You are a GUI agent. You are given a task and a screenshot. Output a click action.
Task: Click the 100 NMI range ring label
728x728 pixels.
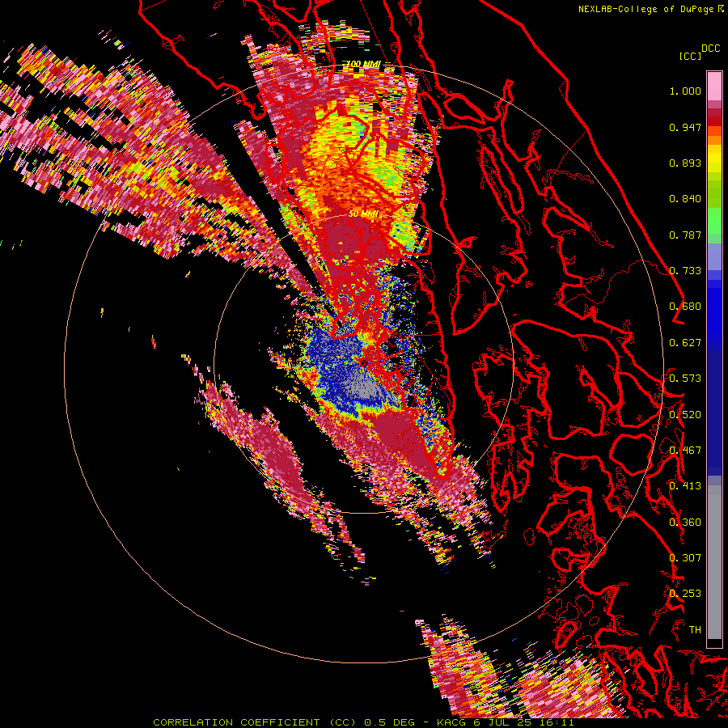(364, 64)
